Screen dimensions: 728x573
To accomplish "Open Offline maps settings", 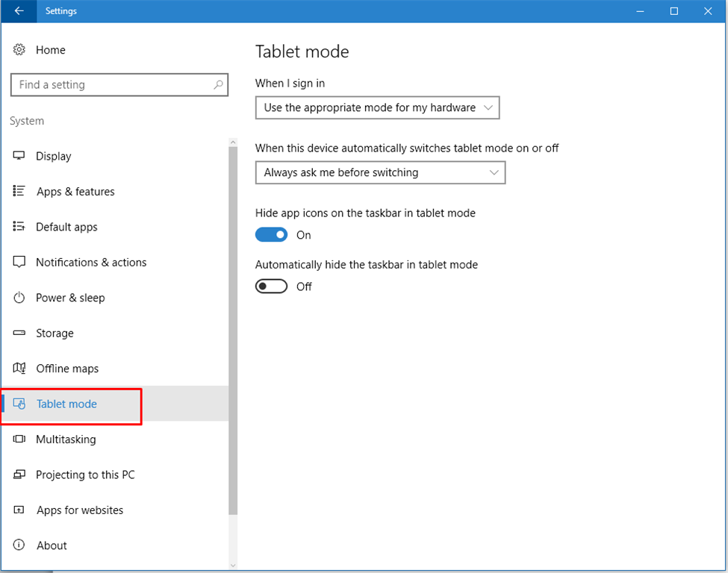I will pos(115,369).
